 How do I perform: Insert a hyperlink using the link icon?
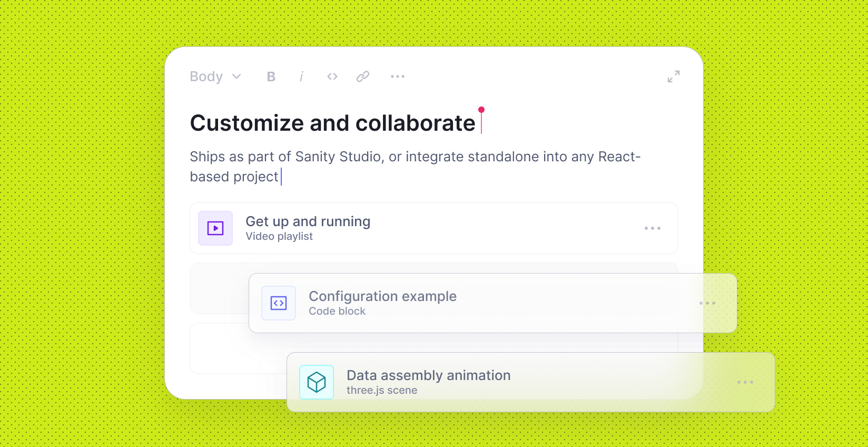tap(362, 76)
